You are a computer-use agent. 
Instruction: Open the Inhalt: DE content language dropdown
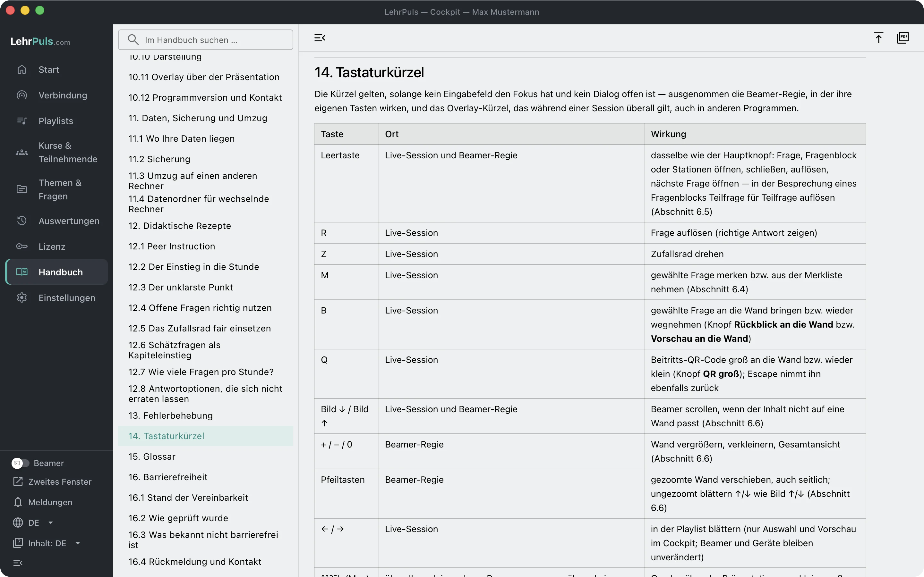46,543
